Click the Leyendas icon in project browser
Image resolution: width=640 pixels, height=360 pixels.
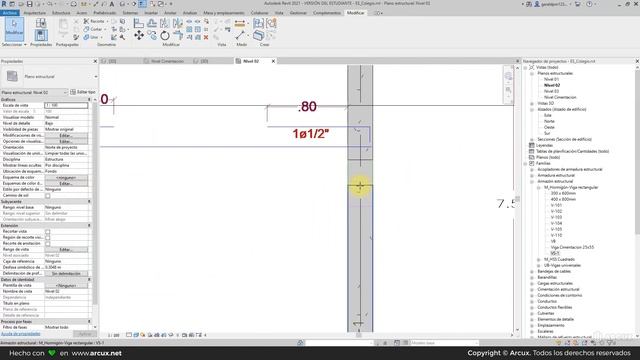click(531, 145)
